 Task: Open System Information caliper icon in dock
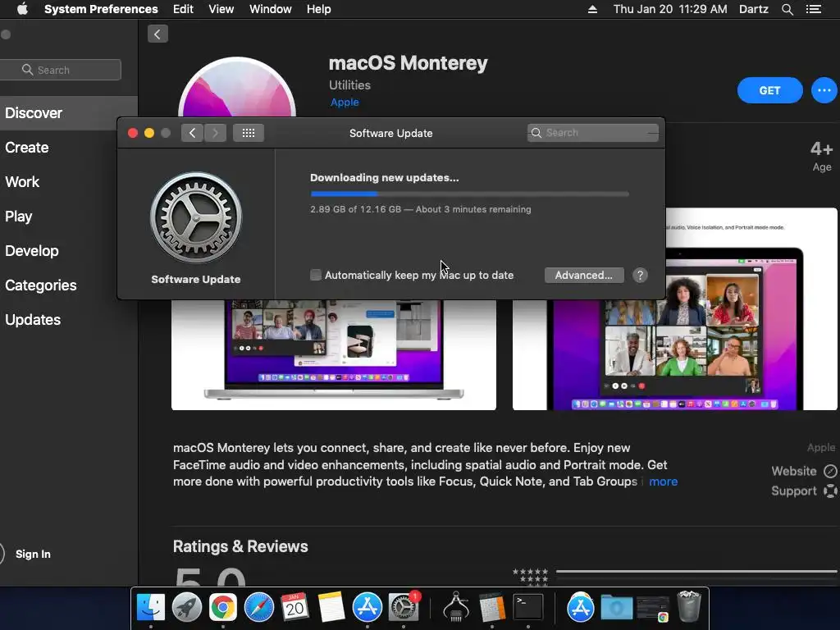pos(456,608)
